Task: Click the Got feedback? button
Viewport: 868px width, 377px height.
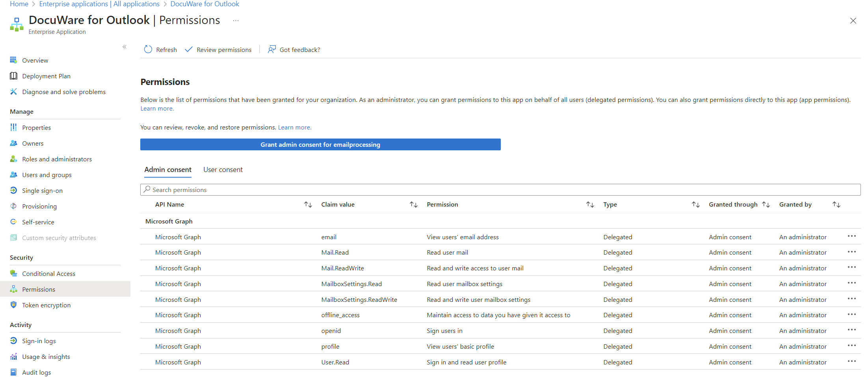Action: tap(294, 50)
